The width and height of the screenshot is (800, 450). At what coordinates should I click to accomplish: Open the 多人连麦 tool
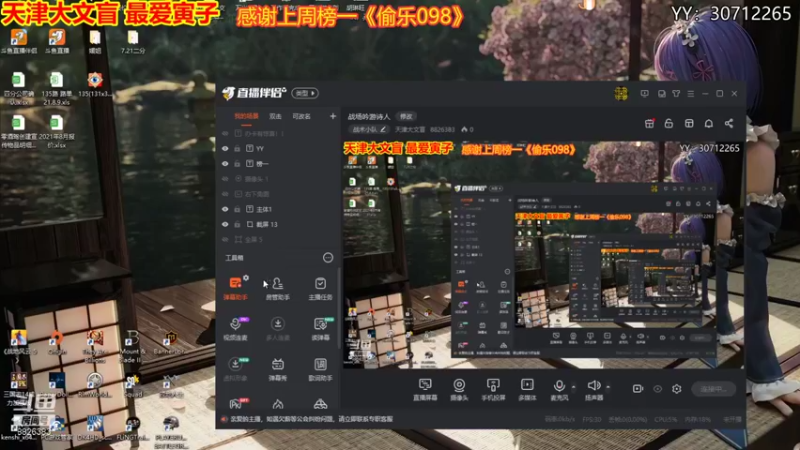pyautogui.click(x=278, y=329)
